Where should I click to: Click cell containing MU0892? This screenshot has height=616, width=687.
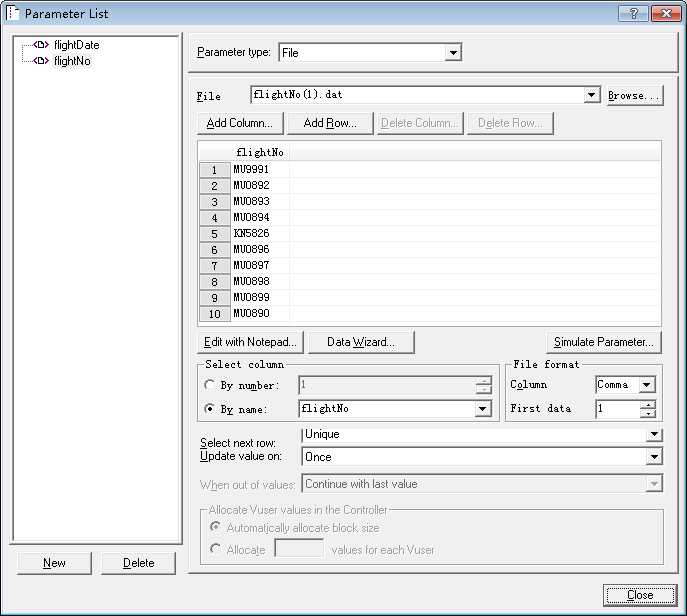260,185
